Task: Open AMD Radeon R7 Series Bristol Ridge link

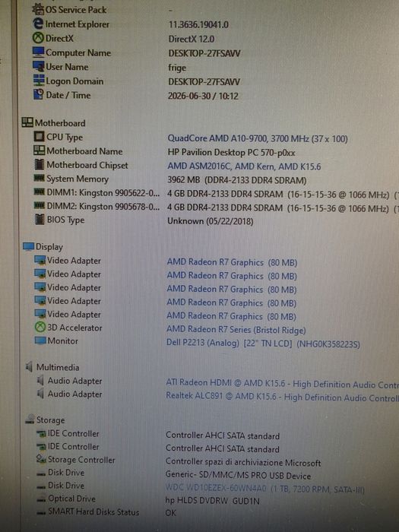Action: point(236,329)
